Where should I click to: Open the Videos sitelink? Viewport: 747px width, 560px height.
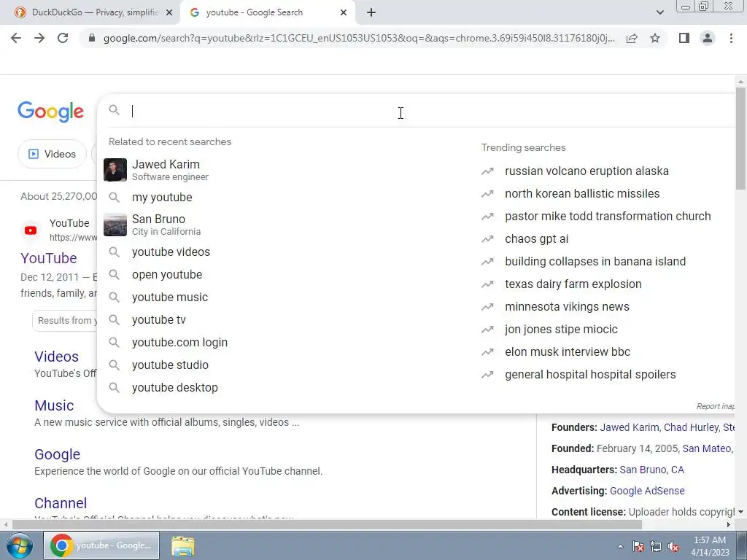pyautogui.click(x=56, y=357)
